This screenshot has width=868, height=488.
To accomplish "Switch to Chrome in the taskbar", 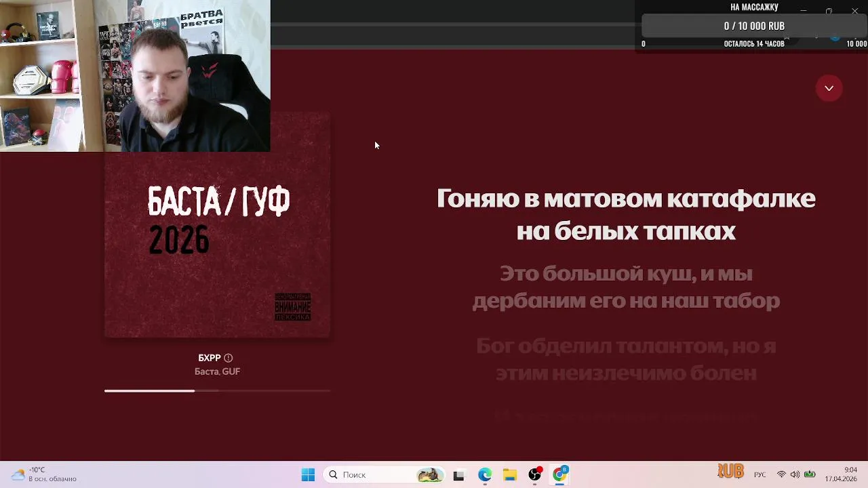I will point(560,475).
